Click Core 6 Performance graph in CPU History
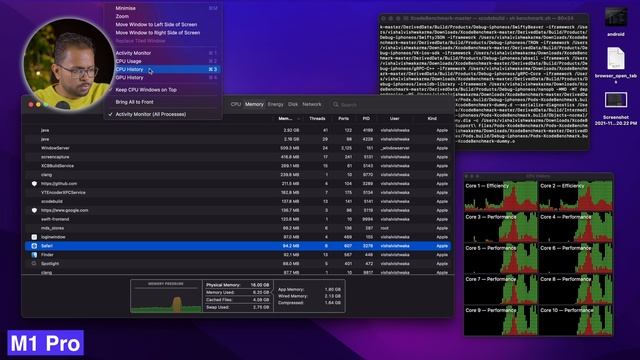640x360 pixels. click(x=576, y=258)
